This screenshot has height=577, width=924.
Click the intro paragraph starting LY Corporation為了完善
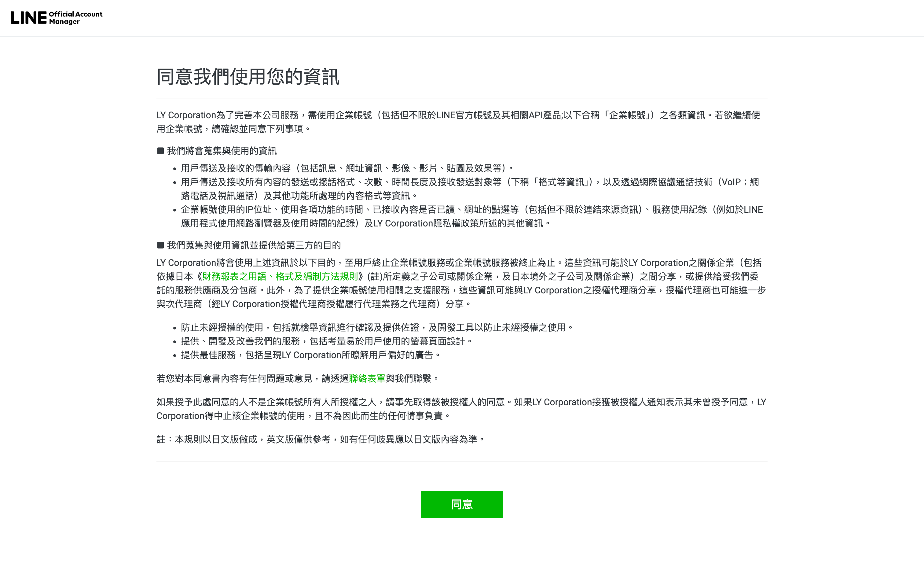(x=458, y=122)
